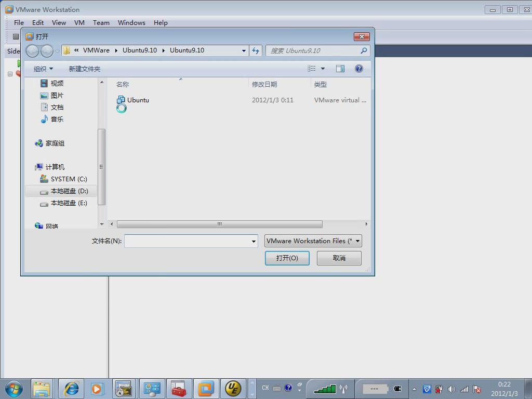Click the CH language indicator
The width and height of the screenshot is (532, 399).
point(265,388)
